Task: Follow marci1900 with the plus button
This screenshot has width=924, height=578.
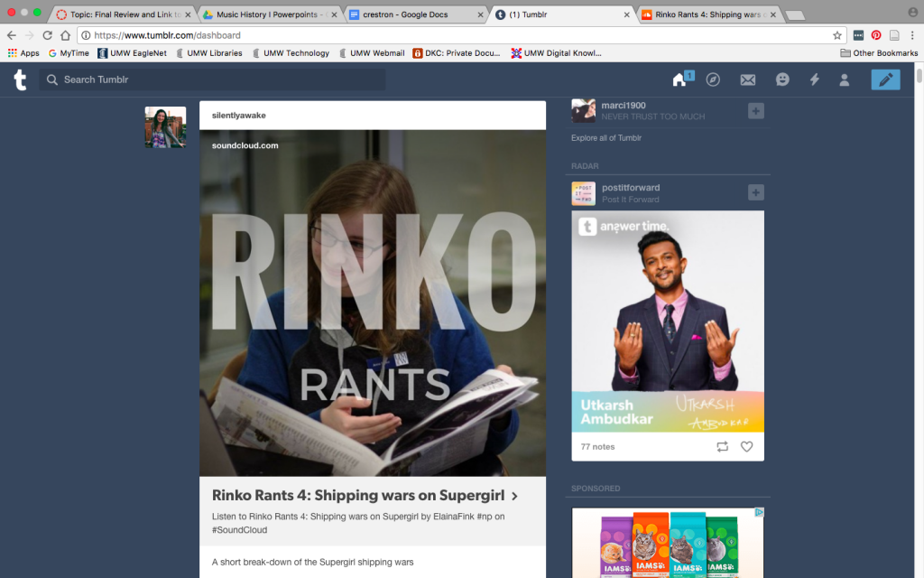Action: (x=756, y=111)
